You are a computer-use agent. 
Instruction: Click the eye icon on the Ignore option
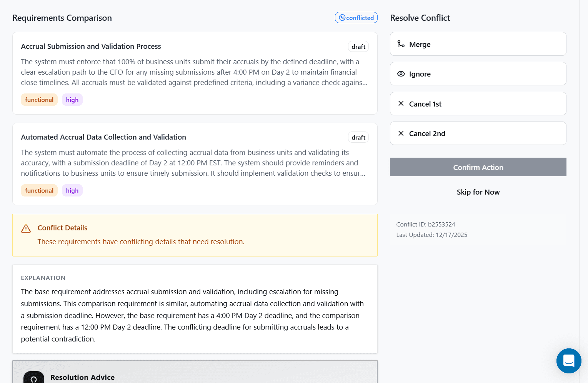click(x=401, y=73)
